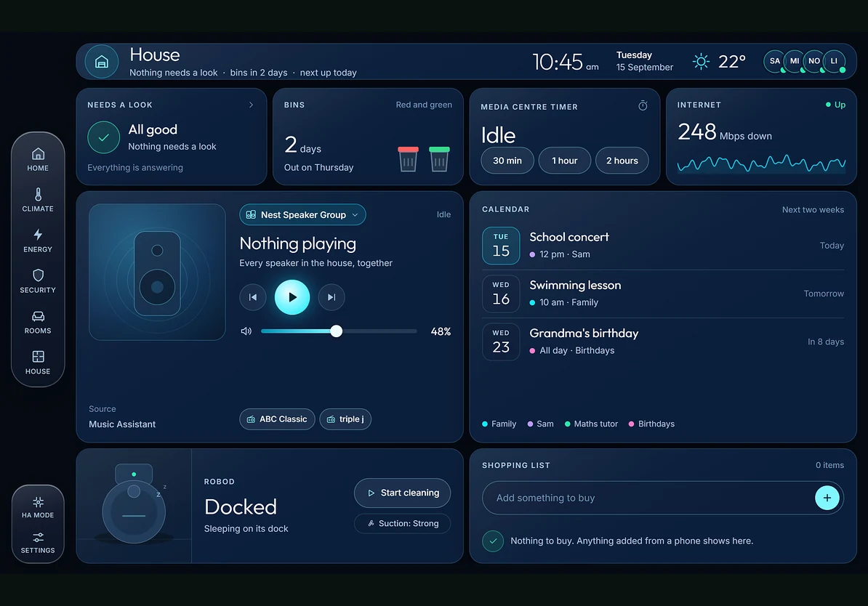Click the speaker album artwork
Screen dimensions: 868x606
click(157, 272)
